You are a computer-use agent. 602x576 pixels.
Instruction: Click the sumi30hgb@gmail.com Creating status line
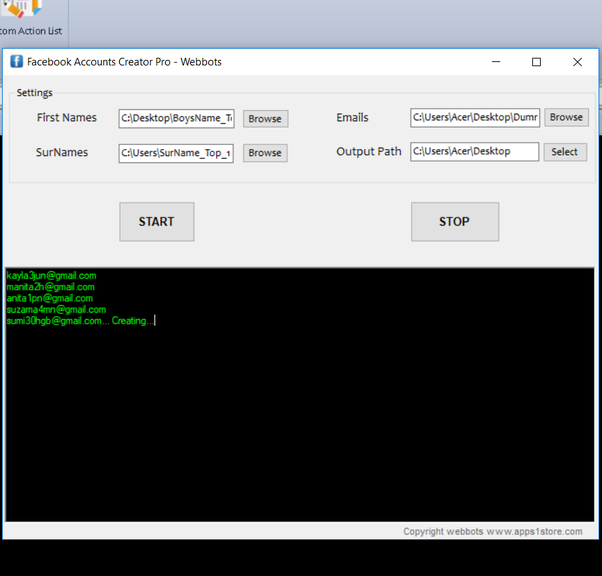[80, 321]
